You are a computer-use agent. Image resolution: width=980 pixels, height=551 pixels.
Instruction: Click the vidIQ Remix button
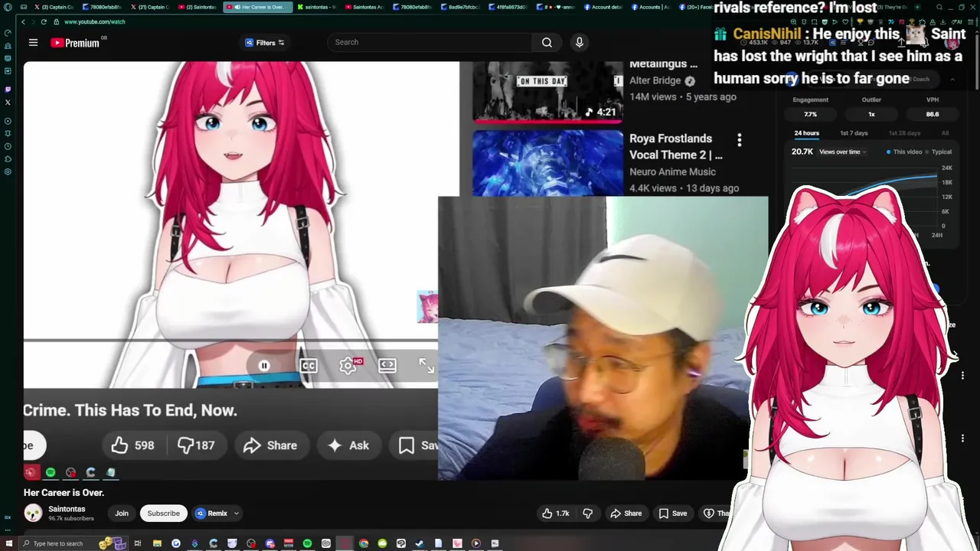tap(211, 514)
